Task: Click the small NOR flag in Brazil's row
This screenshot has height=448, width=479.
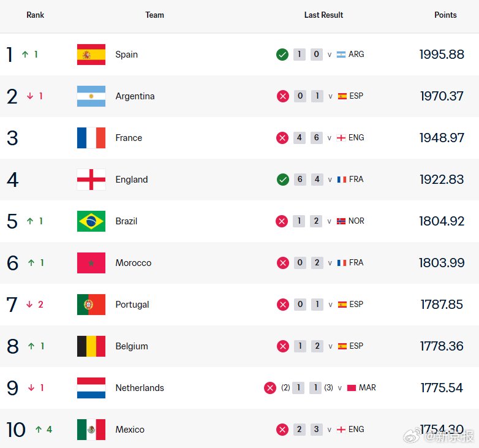Action: (341, 221)
